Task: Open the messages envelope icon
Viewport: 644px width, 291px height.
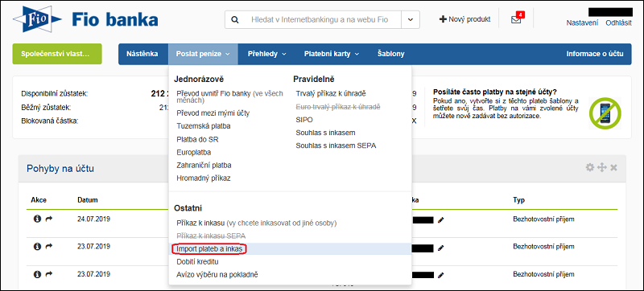Action: click(x=516, y=19)
